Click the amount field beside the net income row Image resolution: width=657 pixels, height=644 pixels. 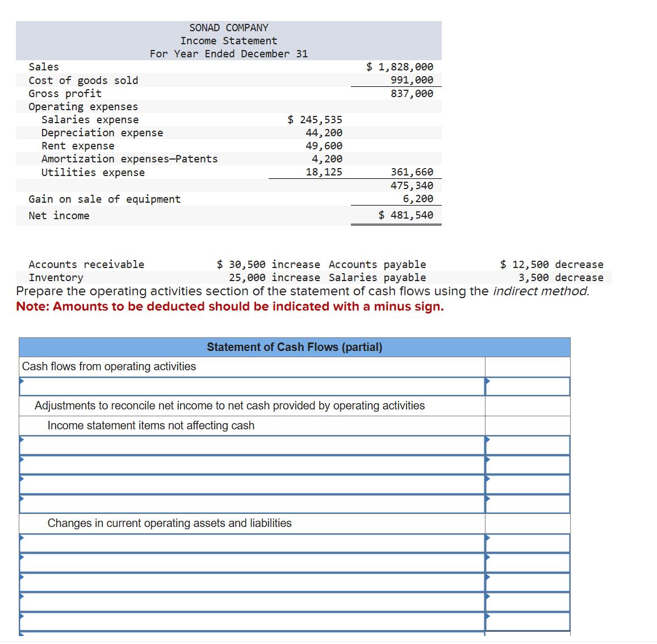(x=528, y=386)
